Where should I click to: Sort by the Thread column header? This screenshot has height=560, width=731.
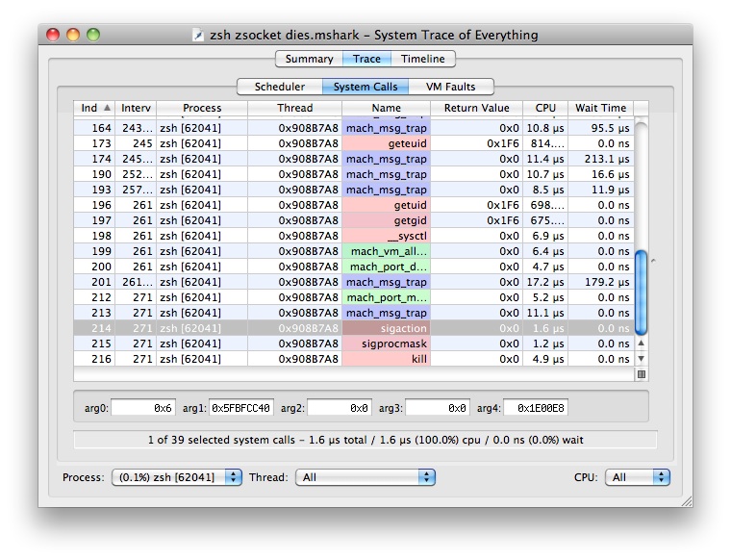[294, 108]
